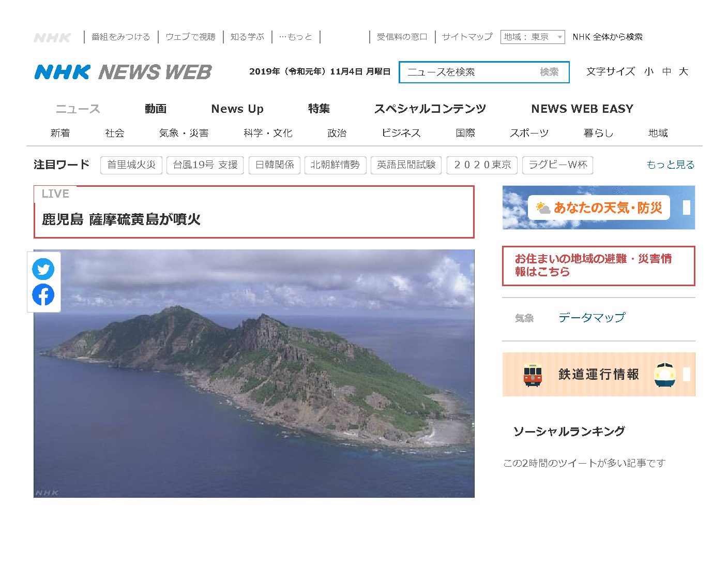Click the 台風19号 支援 keyword tag

pyautogui.click(x=205, y=165)
